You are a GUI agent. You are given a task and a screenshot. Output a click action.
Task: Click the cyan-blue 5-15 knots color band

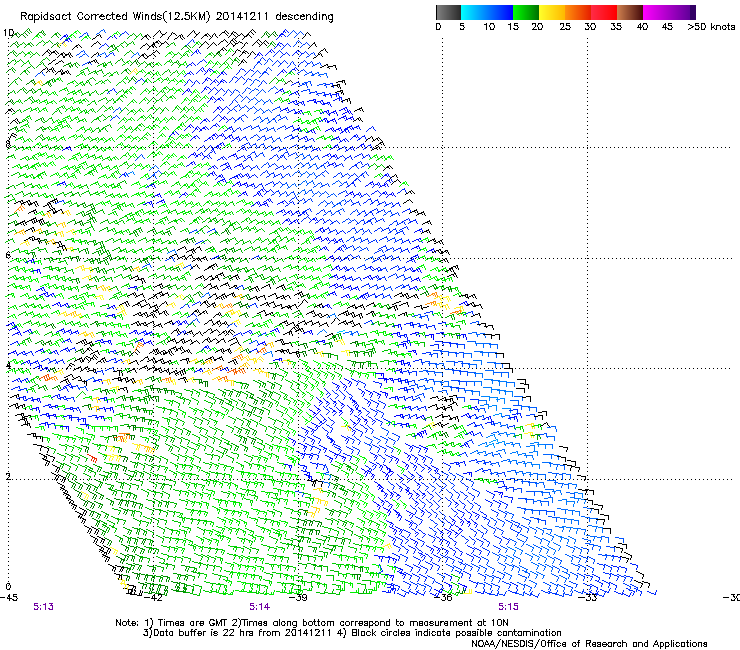pos(487,12)
